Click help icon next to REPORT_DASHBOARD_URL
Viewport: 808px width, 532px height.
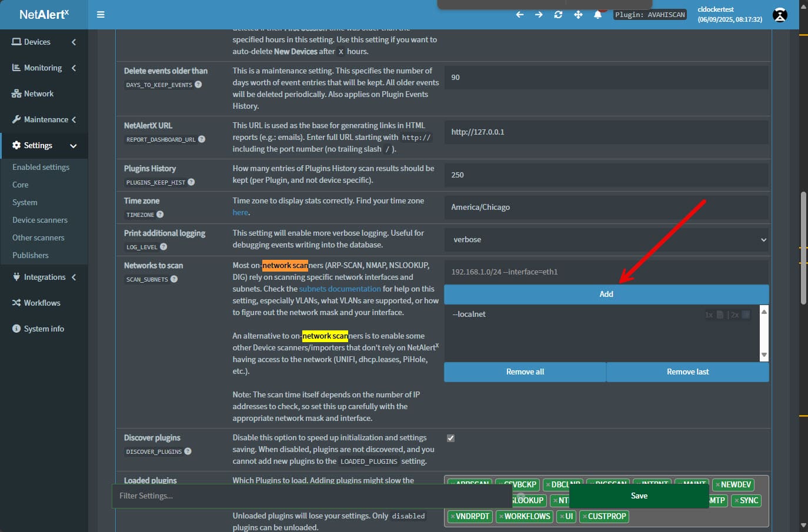202,139
